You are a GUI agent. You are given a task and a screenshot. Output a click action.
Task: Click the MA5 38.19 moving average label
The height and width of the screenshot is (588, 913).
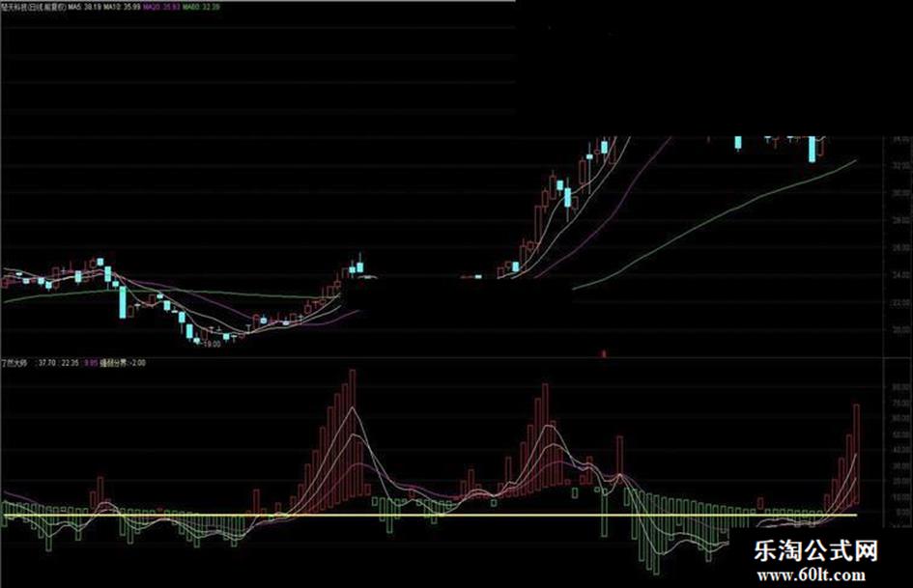(x=85, y=7)
